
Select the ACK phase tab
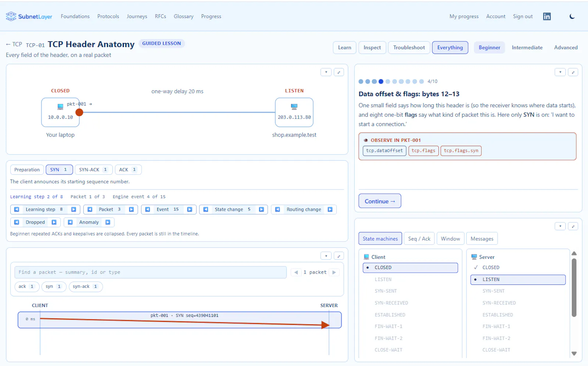[x=128, y=170]
